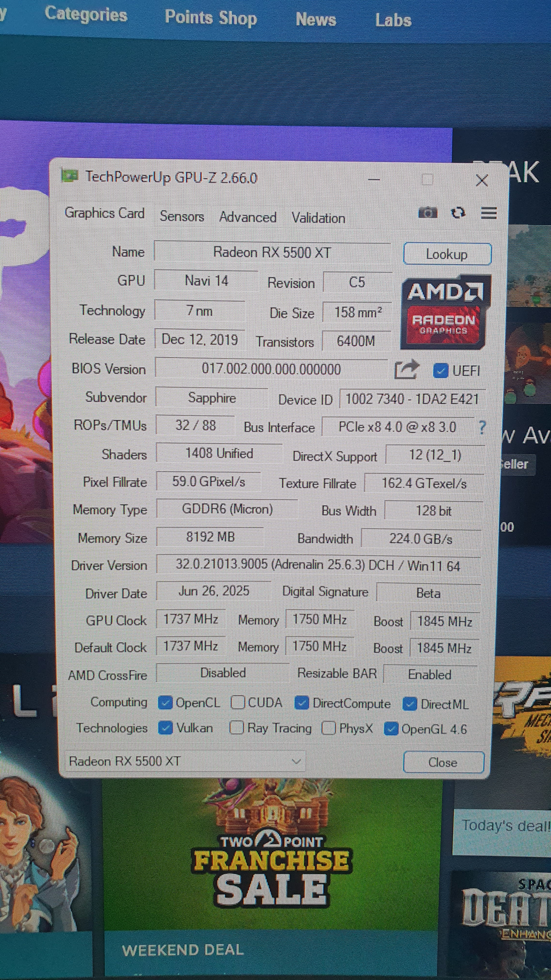
Task: Click the AMD CrossFire value Disabled
Action: (223, 673)
